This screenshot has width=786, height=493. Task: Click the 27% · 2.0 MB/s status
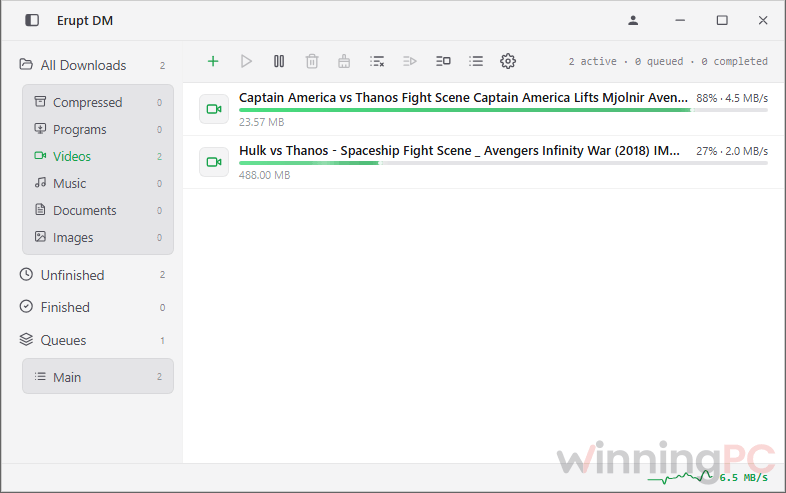click(x=732, y=151)
